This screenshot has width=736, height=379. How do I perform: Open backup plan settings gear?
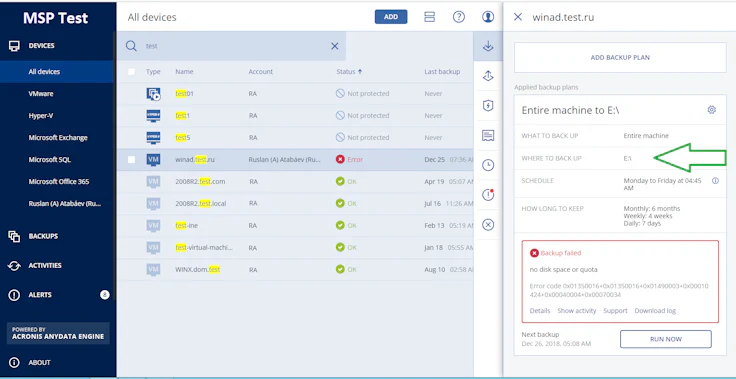[x=712, y=110]
